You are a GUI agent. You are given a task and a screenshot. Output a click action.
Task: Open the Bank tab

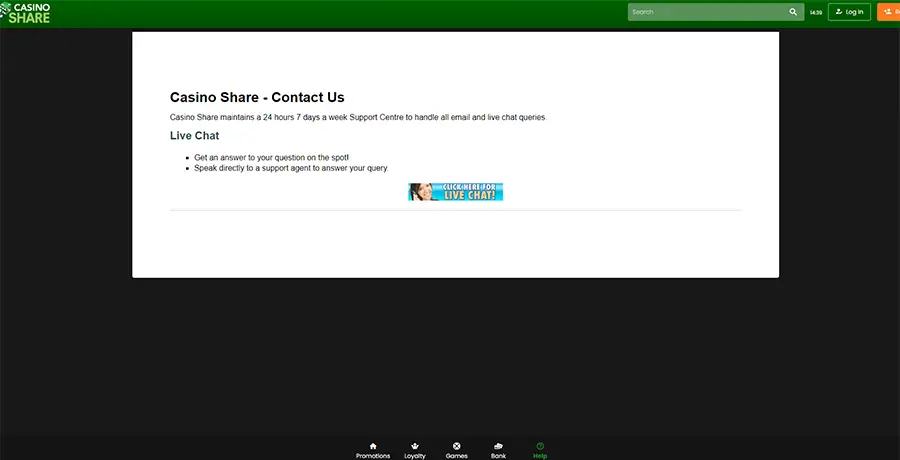[x=498, y=450]
